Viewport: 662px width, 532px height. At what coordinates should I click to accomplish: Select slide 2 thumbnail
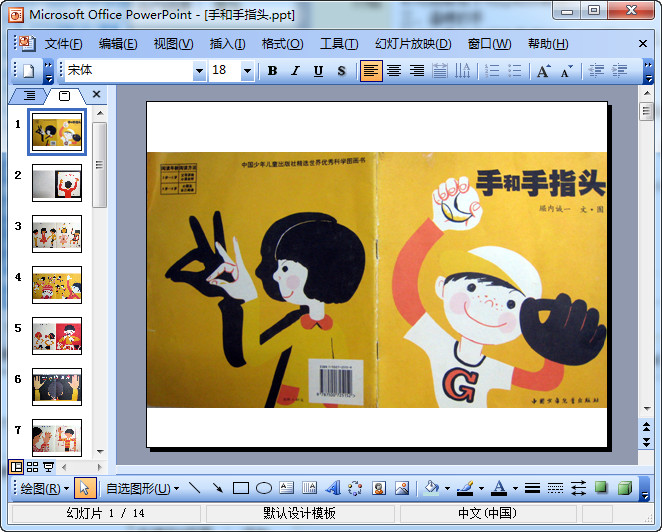57,183
